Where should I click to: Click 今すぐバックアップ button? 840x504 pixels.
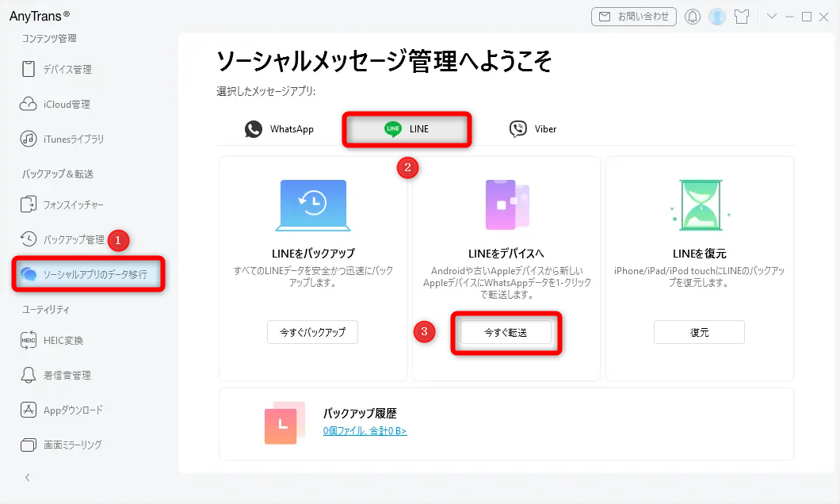click(312, 332)
